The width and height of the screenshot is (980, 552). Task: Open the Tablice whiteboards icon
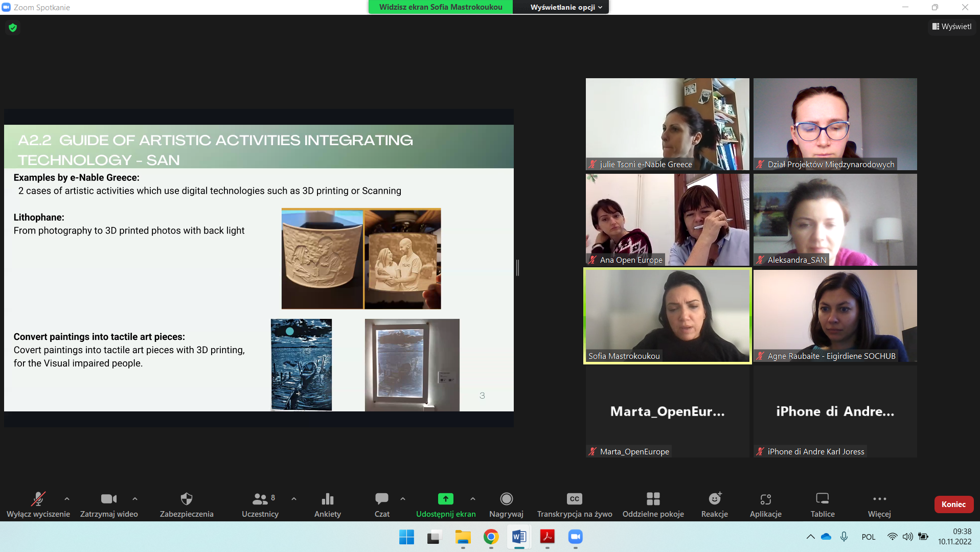(823, 504)
